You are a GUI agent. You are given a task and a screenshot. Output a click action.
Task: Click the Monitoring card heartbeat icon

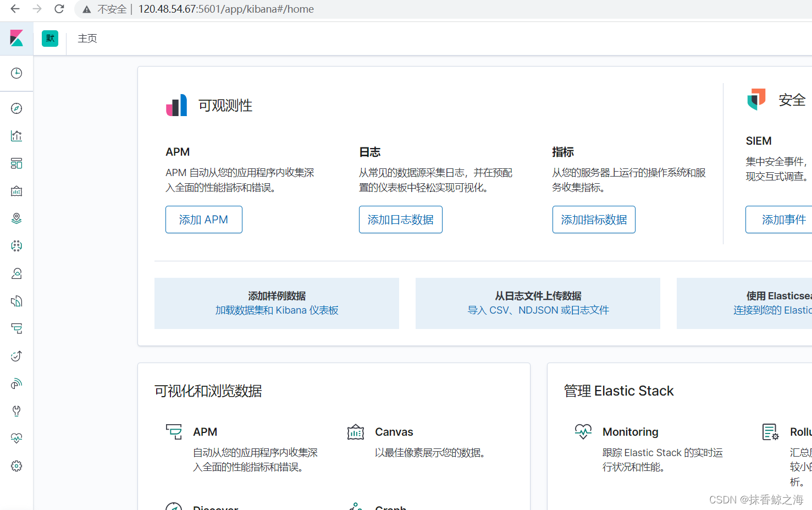click(x=583, y=432)
